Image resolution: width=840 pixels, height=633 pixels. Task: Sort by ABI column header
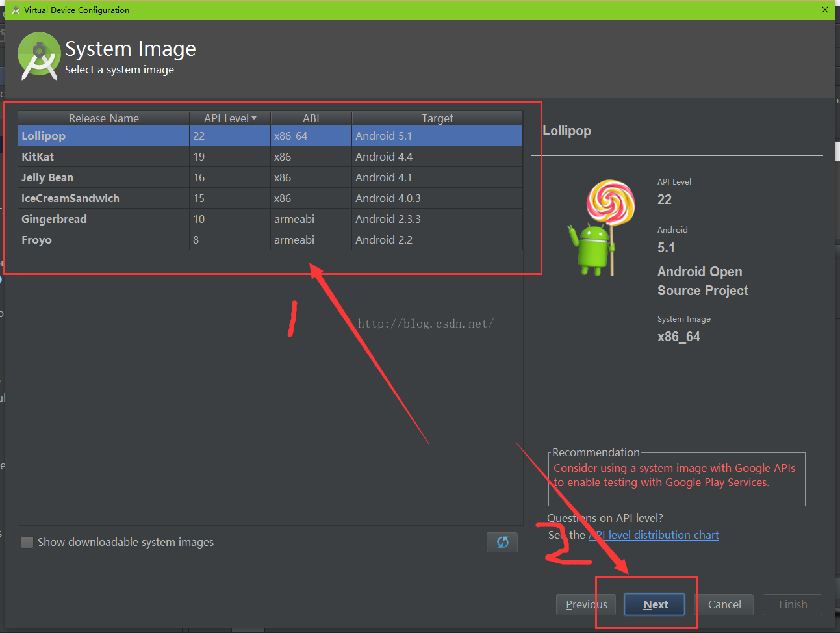311,118
